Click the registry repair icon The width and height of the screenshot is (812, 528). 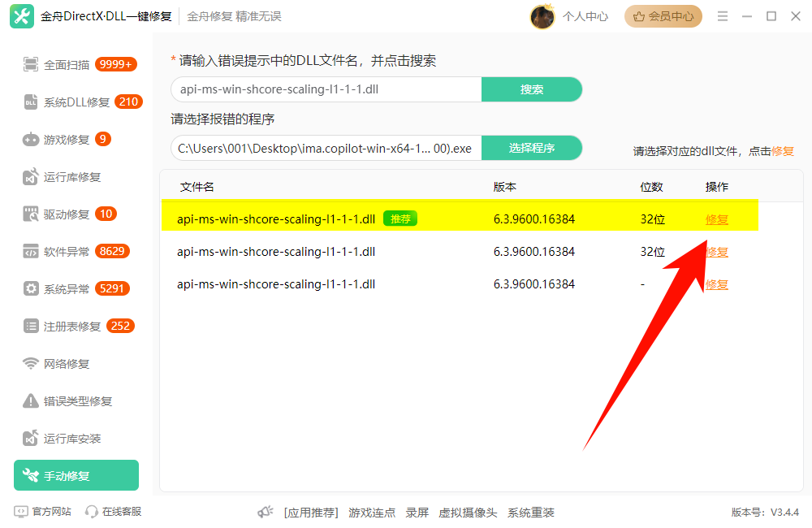(31, 327)
